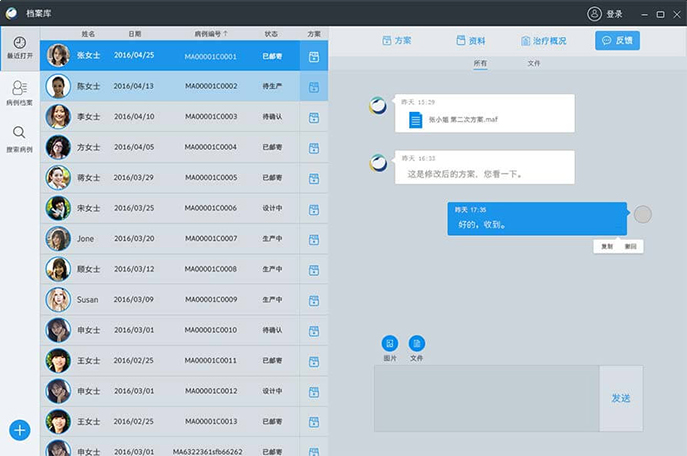Attach an image with the 图片 icon
The image size is (687, 456).
[x=390, y=343]
